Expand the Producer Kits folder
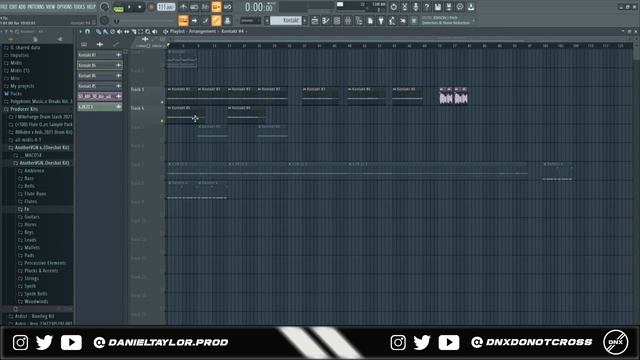The width and height of the screenshot is (640, 360). pos(24,109)
